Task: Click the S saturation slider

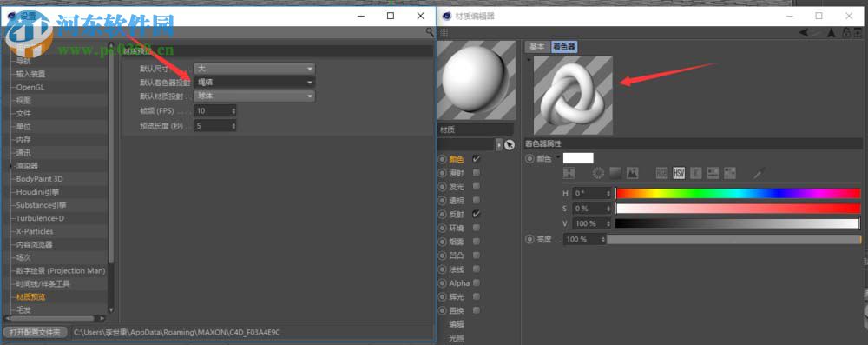Action: [738, 209]
